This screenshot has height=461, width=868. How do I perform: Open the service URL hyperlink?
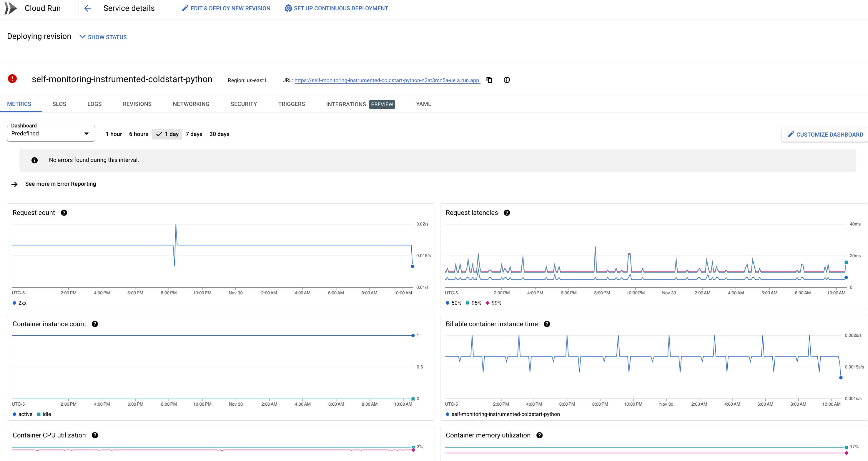click(x=387, y=80)
